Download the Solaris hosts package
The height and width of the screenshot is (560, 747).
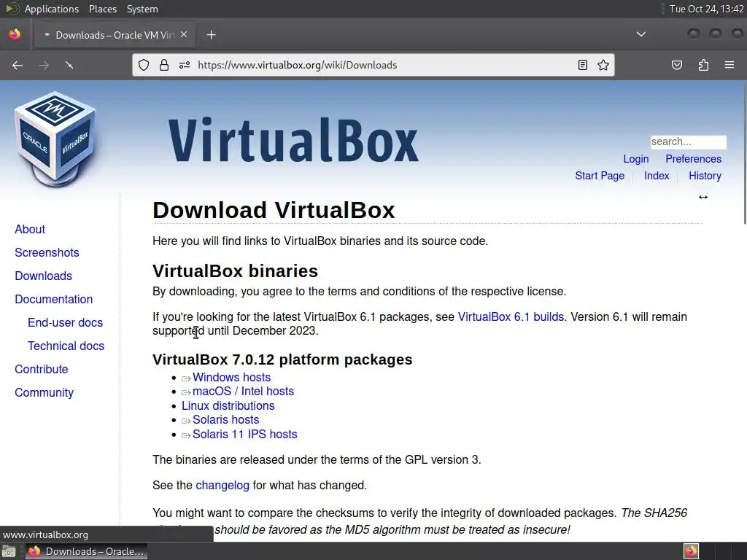coord(226,420)
